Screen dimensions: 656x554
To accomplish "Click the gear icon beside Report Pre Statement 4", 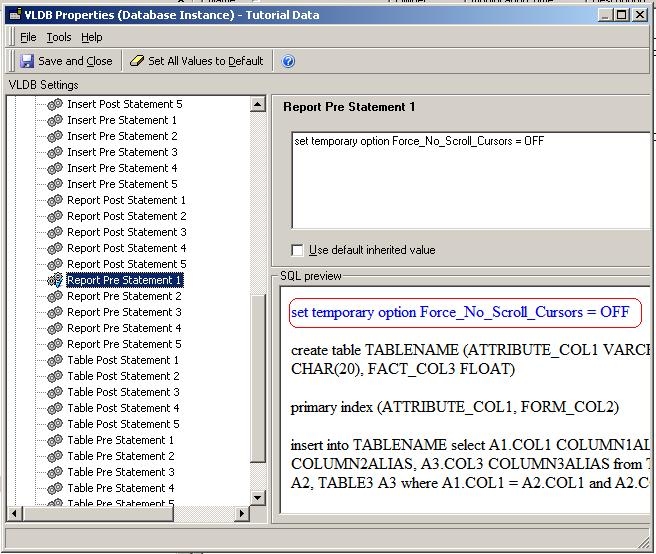I will pos(55,328).
